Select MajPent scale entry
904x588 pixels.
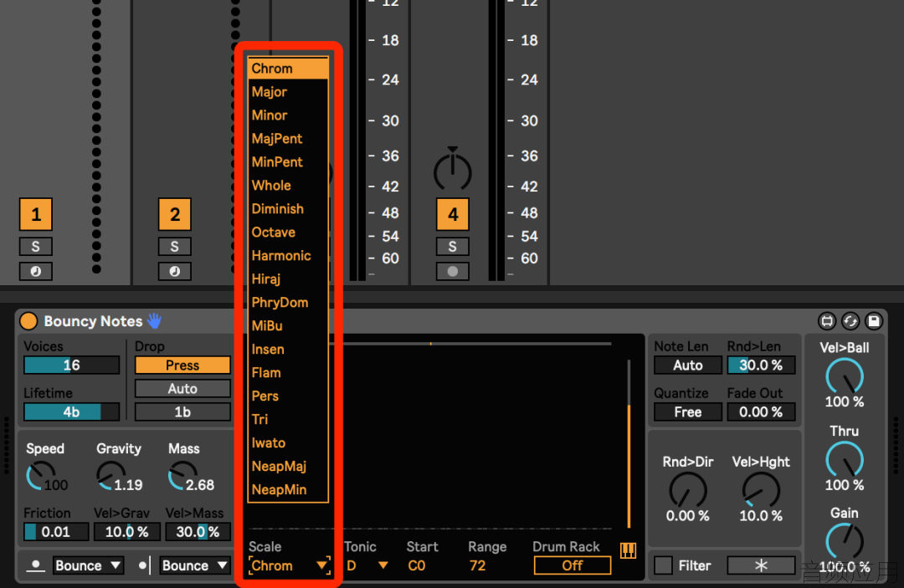pos(288,139)
